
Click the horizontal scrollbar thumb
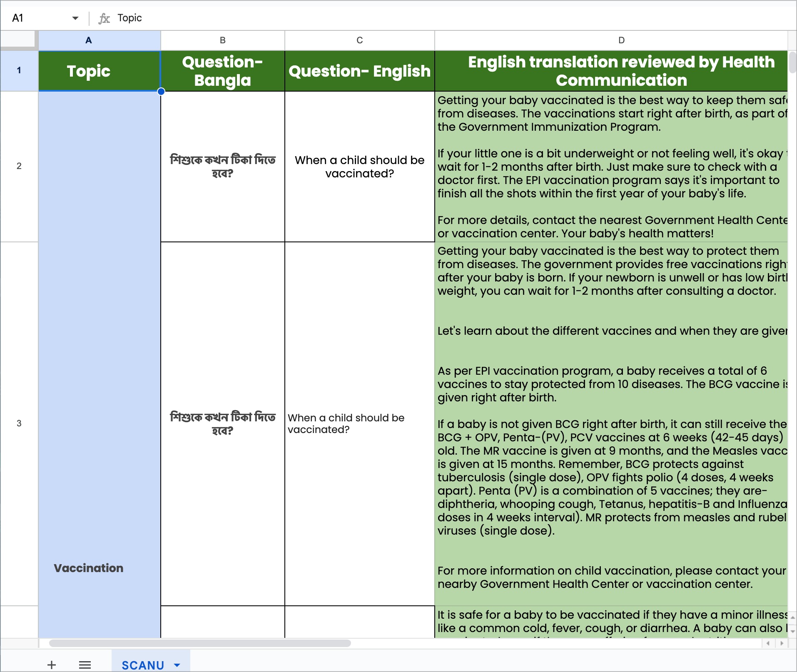200,643
